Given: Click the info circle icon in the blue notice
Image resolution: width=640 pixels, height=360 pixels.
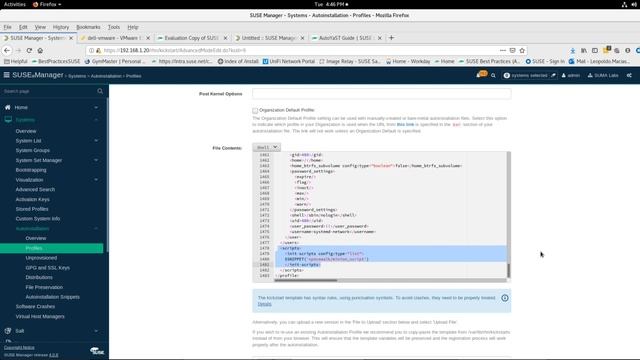Looking at the screenshot, I should (x=504, y=298).
